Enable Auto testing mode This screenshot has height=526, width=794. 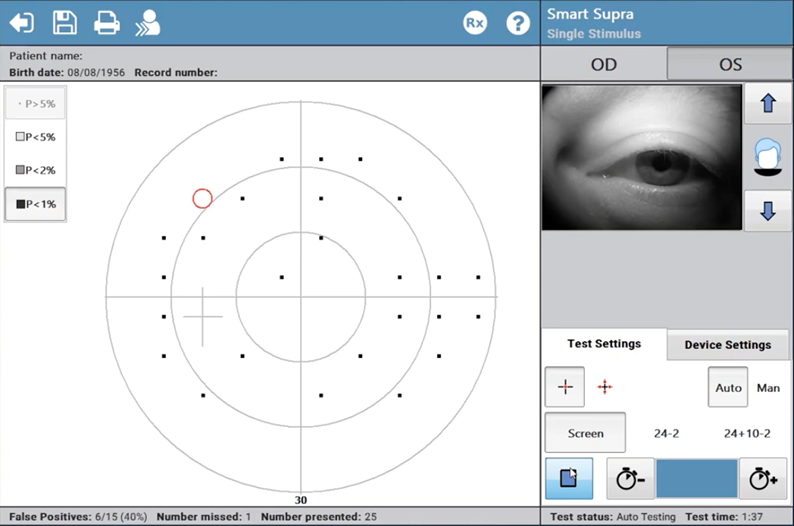(729, 387)
